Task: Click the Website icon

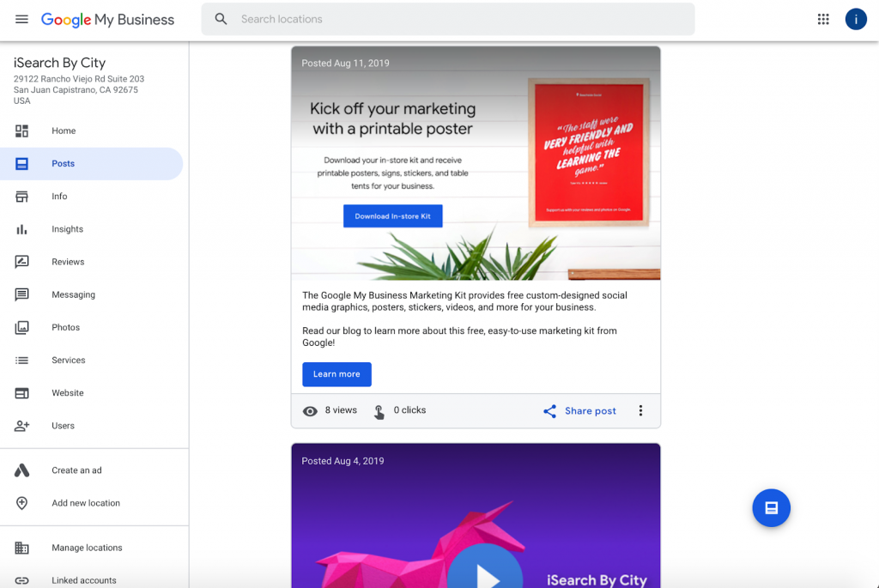Action: click(21, 393)
